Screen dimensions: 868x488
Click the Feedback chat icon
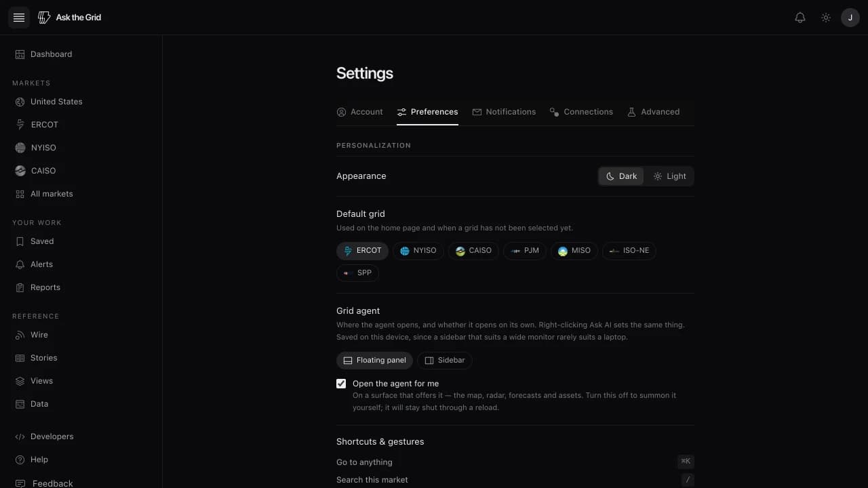(20, 483)
